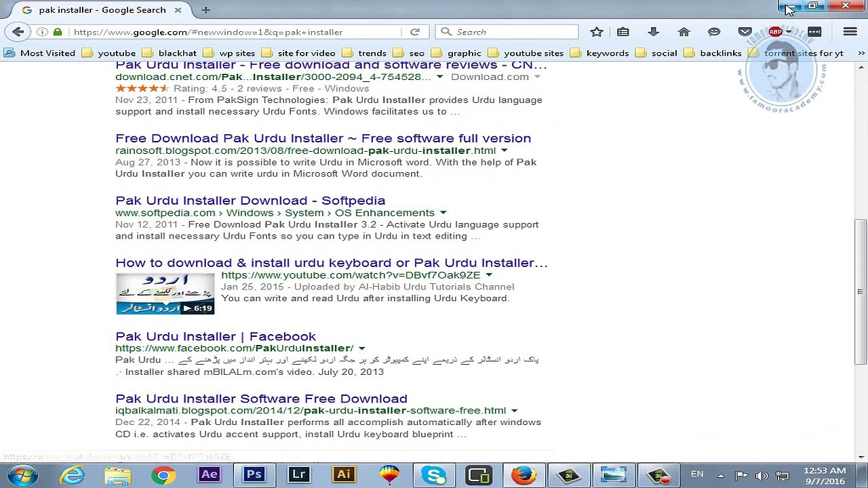Screen dimensions: 868x488
Task: Open a new tab with plus button
Action: pos(205,9)
